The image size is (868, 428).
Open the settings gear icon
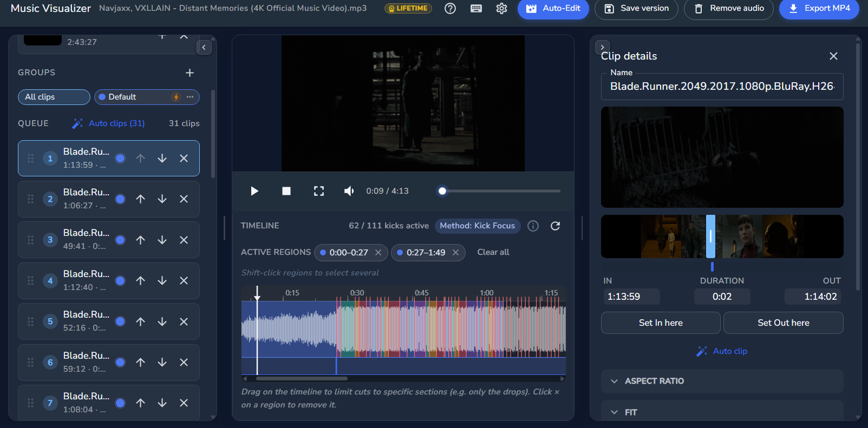(x=501, y=9)
